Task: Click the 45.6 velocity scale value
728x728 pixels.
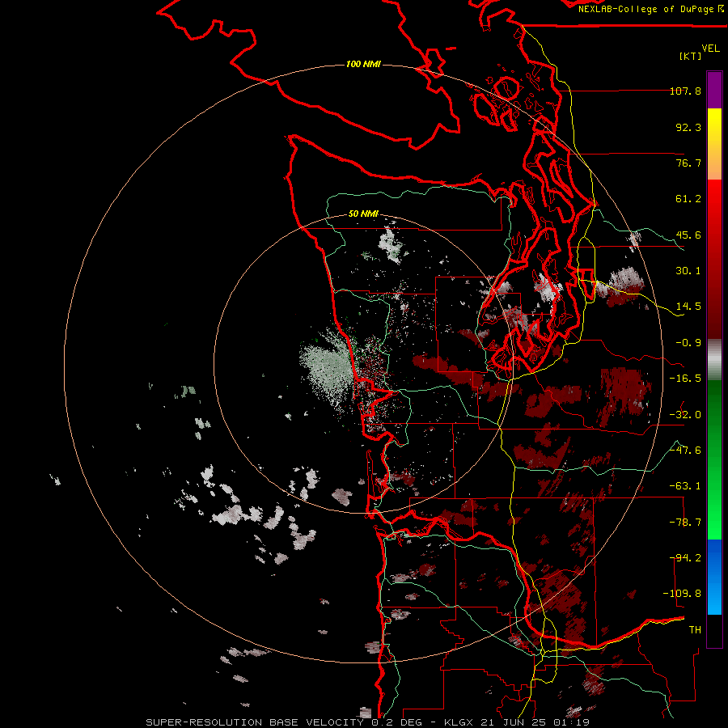Action: (688, 235)
